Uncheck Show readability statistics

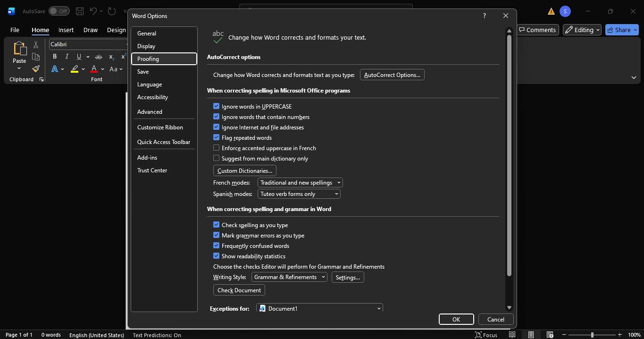pos(217,256)
